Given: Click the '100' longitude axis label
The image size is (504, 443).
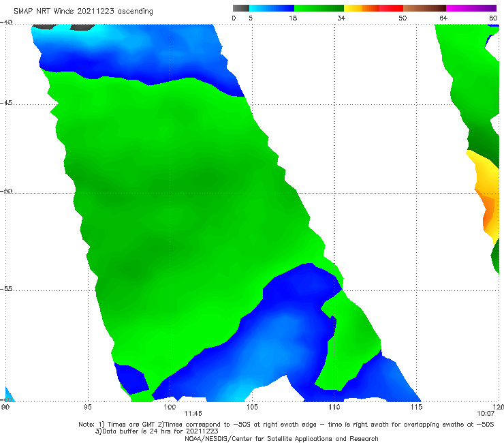Looking at the screenshot, I should pos(170,407).
